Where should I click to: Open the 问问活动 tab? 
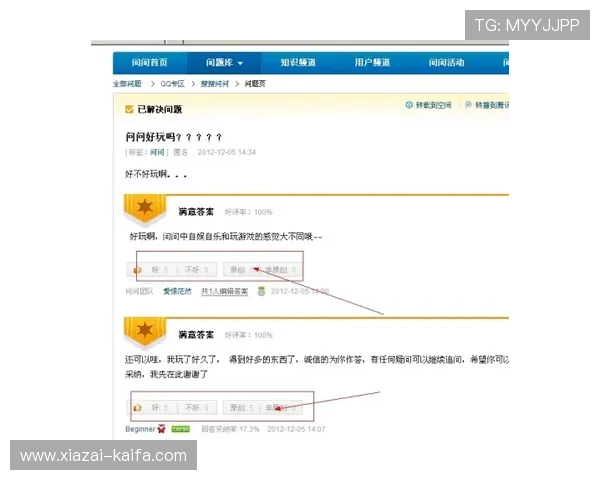446,62
